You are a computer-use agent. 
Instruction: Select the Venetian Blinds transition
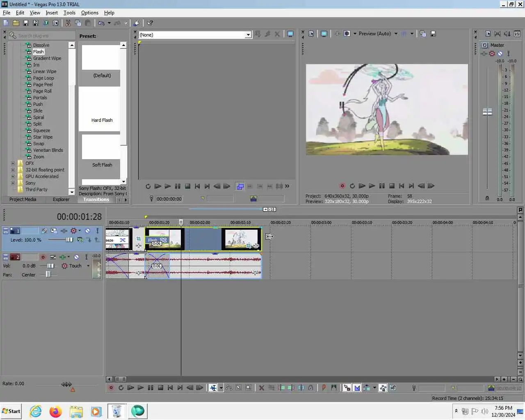pos(48,150)
